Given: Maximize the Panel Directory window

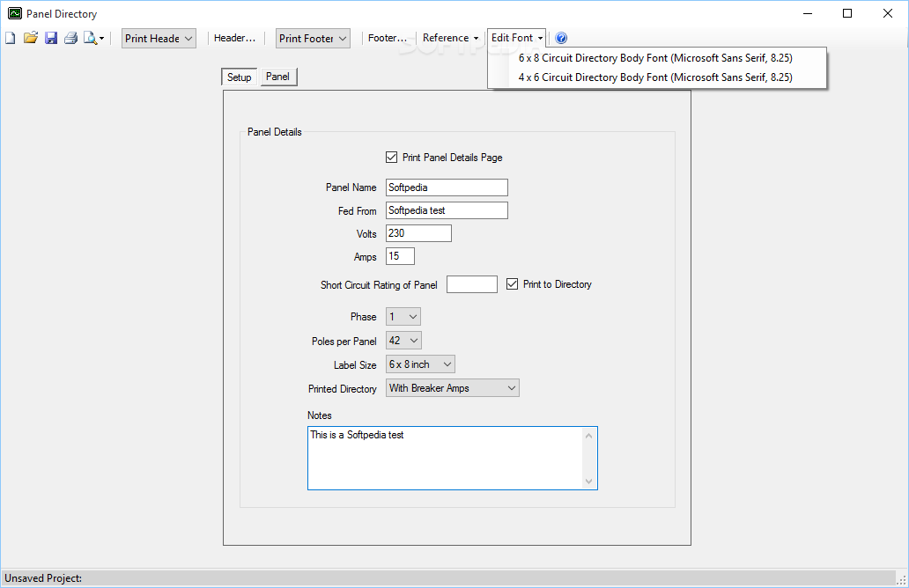Looking at the screenshot, I should click(x=847, y=13).
